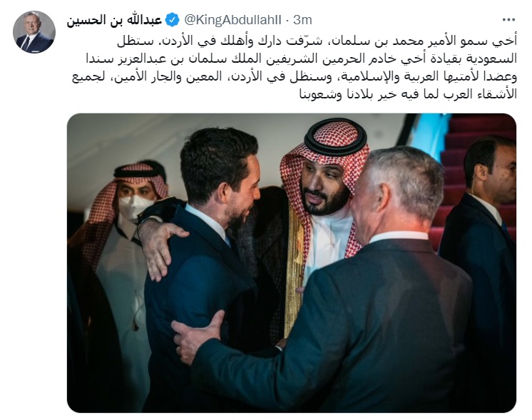Click the first line of tweet text
The height and width of the screenshot is (420, 532).
pos(317,41)
